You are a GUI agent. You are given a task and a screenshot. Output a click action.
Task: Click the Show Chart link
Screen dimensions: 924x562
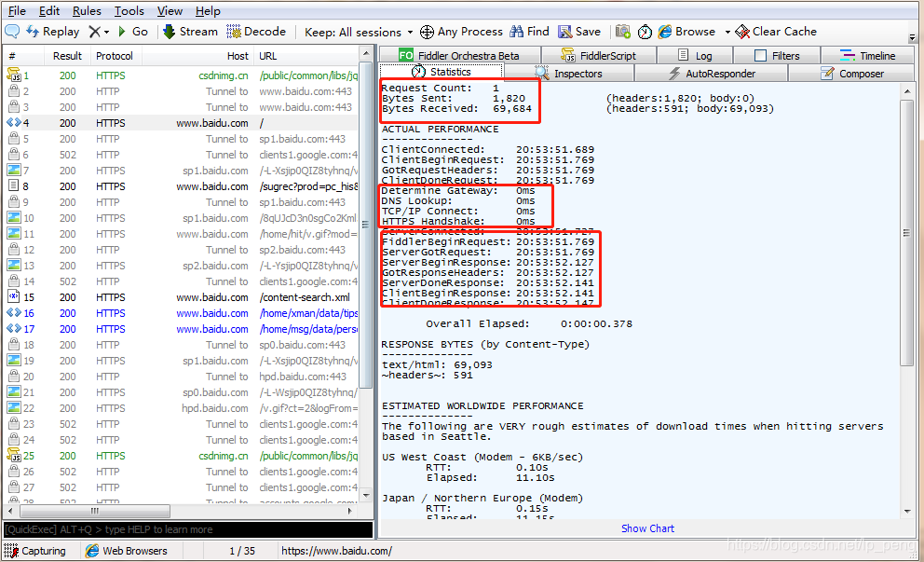point(647,528)
